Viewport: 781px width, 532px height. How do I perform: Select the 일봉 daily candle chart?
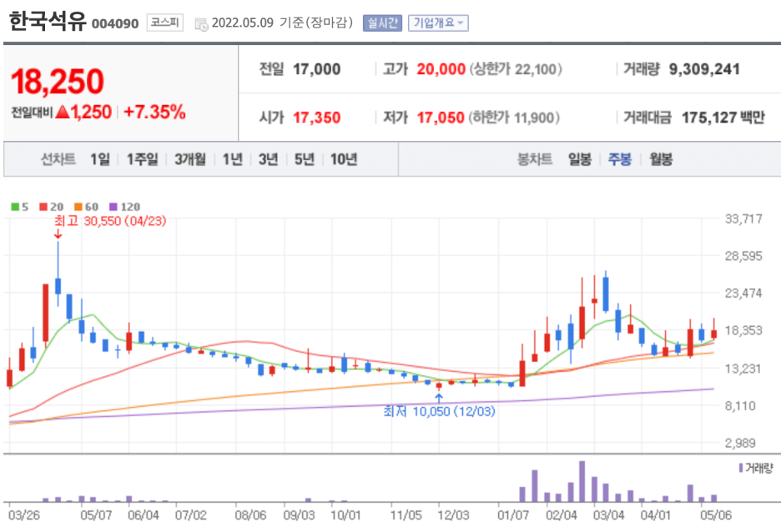click(580, 159)
